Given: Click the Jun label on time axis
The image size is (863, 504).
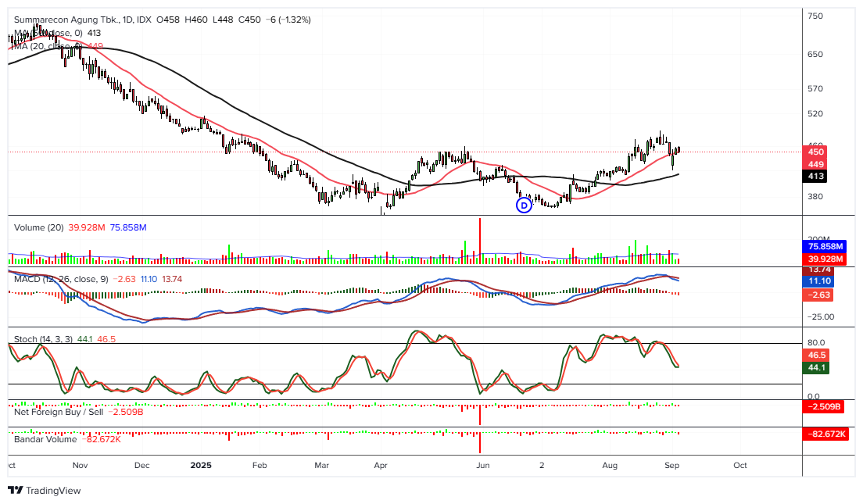Looking at the screenshot, I should (482, 465).
